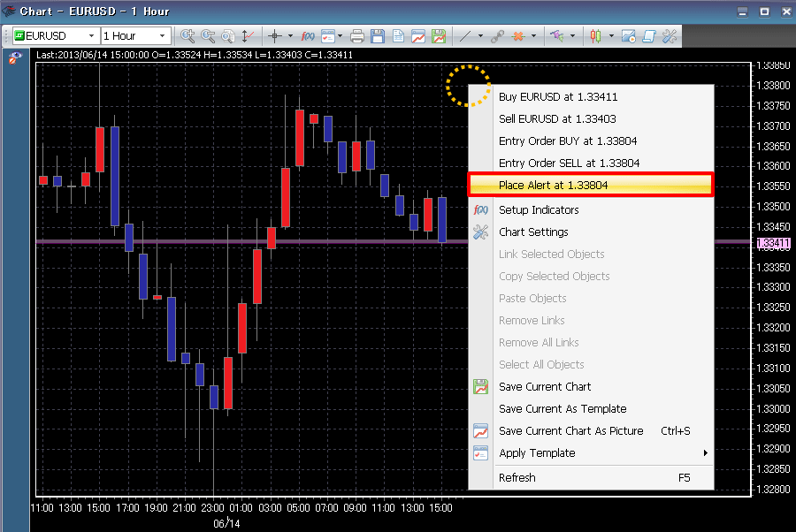Choose Save Current As Template
This screenshot has height=532, width=796.
(591, 409)
